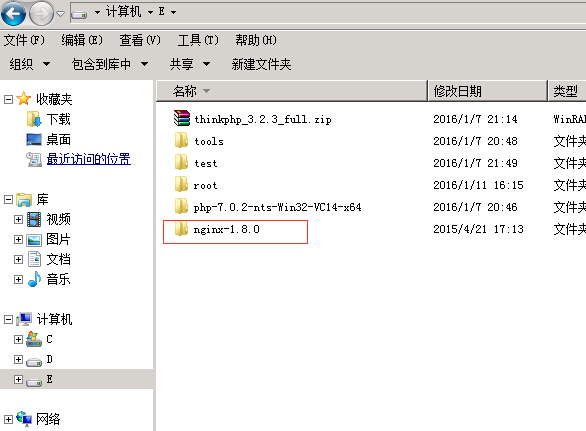The image size is (586, 431).
Task: Expand the Network (网络) tree node
Action: (x=8, y=419)
